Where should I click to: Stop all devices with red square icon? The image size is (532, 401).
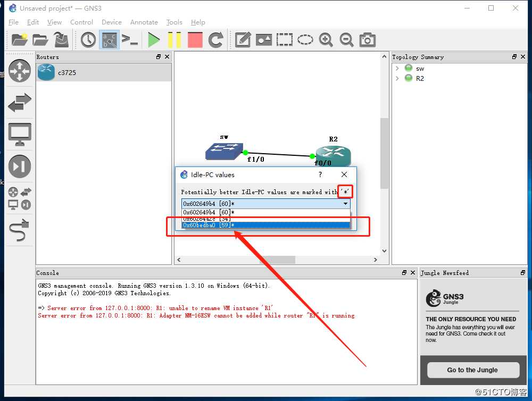(195, 40)
